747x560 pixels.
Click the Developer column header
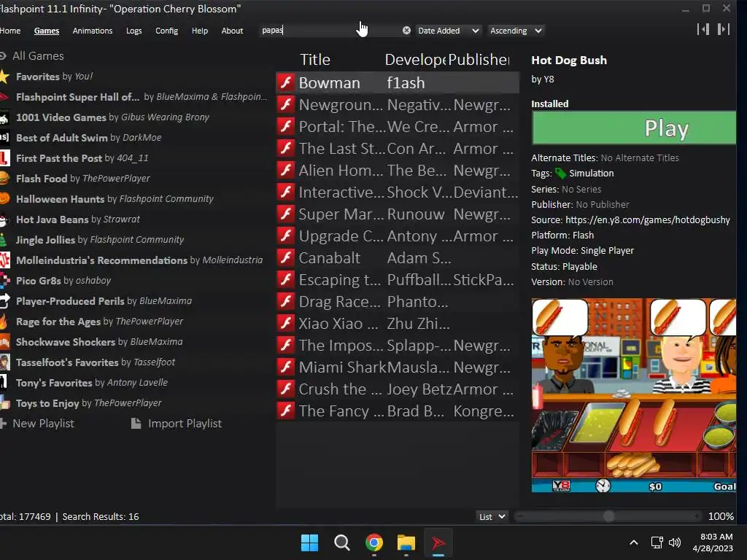(415, 60)
